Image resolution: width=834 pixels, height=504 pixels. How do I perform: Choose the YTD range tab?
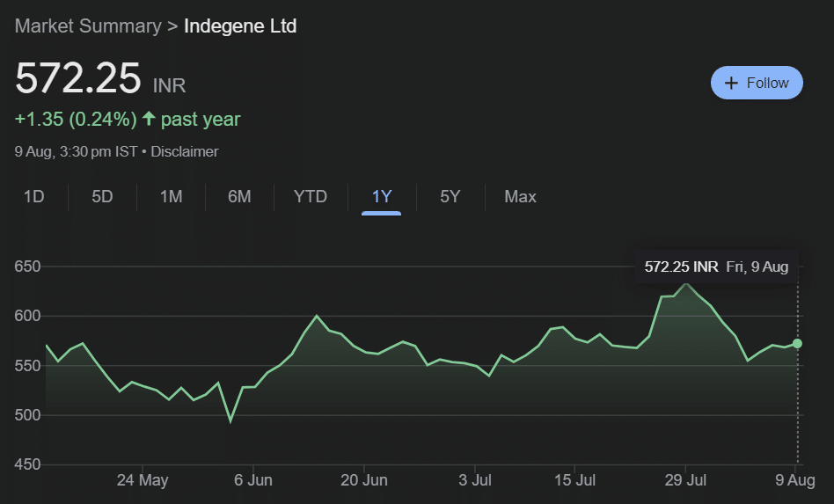(x=311, y=197)
